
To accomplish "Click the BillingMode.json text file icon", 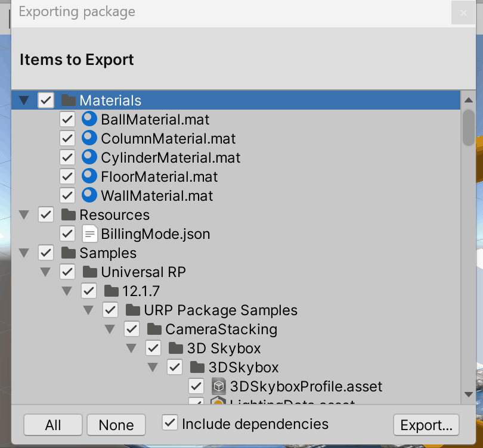I will tap(89, 234).
